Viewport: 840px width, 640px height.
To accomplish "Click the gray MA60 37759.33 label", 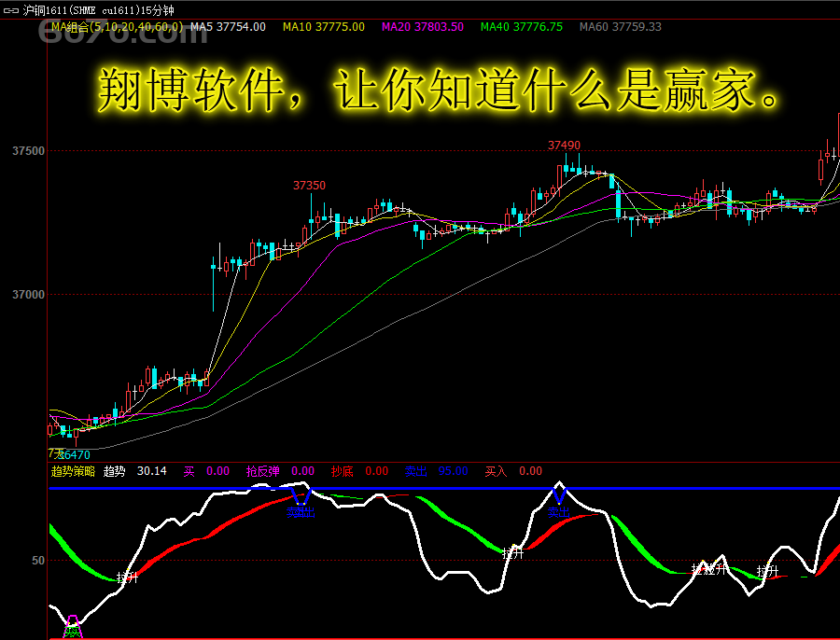I will 621,27.
